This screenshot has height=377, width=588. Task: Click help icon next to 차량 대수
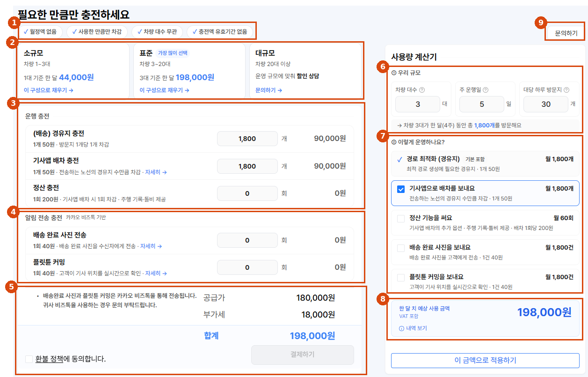422,90
